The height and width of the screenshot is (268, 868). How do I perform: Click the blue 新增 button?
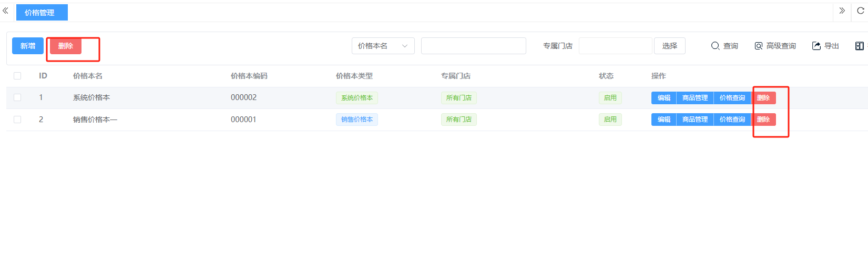(x=28, y=46)
